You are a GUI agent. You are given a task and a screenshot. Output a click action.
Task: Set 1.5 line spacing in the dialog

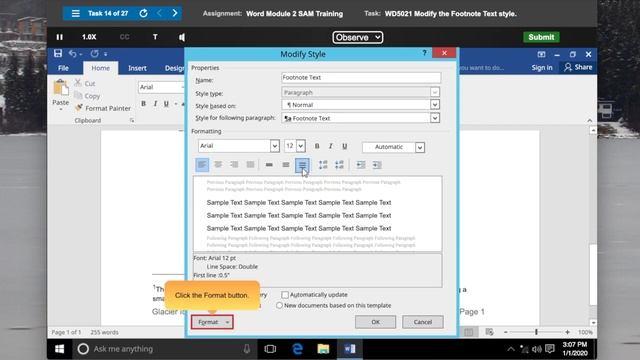pyautogui.click(x=286, y=165)
